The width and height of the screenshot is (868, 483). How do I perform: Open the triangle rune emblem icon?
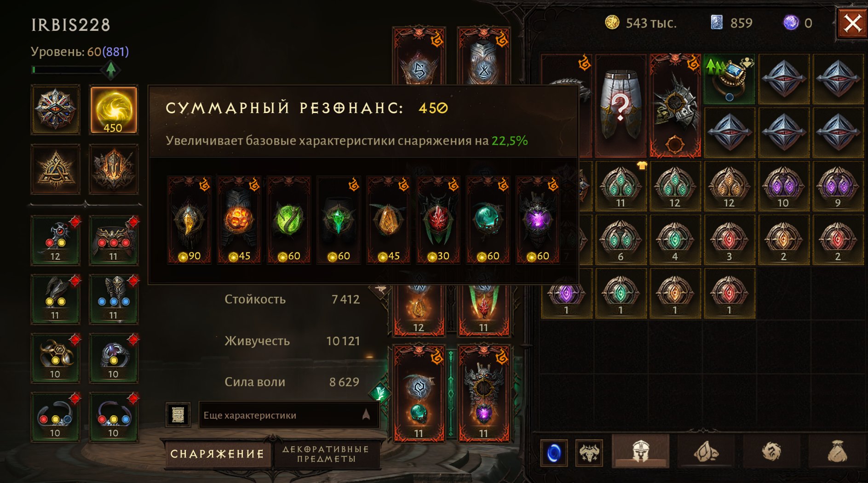(56, 169)
